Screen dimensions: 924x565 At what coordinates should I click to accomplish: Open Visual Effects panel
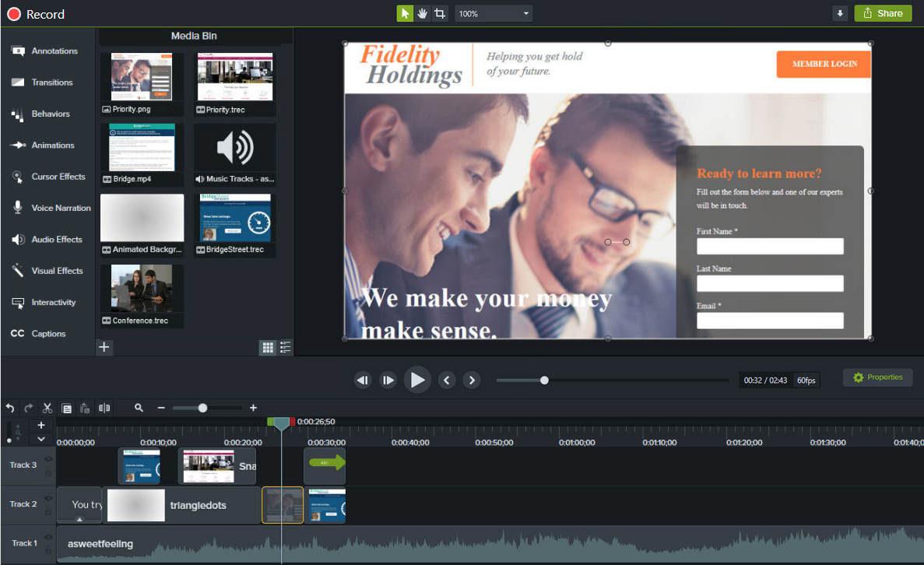[48, 271]
